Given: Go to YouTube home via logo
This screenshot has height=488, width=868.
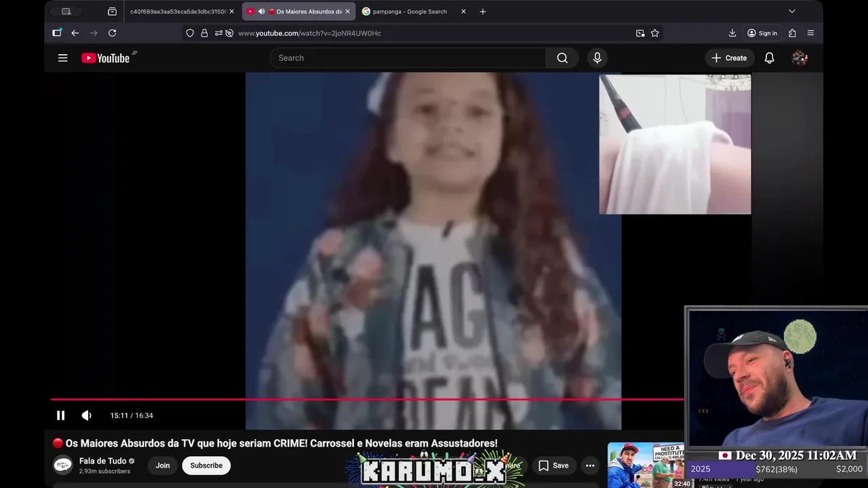Looking at the screenshot, I should (106, 58).
